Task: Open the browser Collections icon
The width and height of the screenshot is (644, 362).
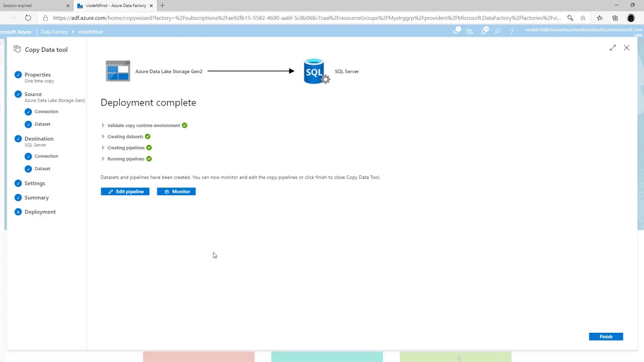Action: tap(615, 18)
